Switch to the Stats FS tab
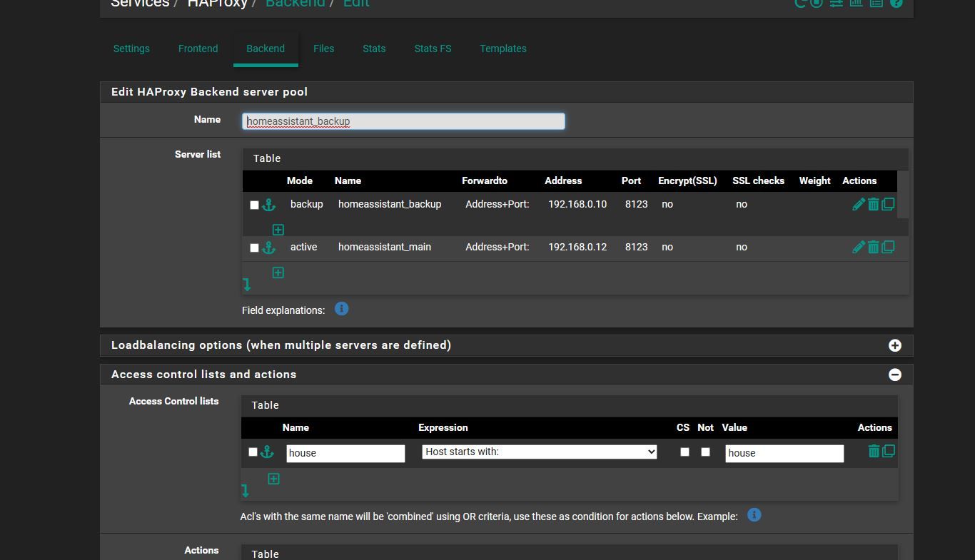The height and width of the screenshot is (560, 975). 433,49
